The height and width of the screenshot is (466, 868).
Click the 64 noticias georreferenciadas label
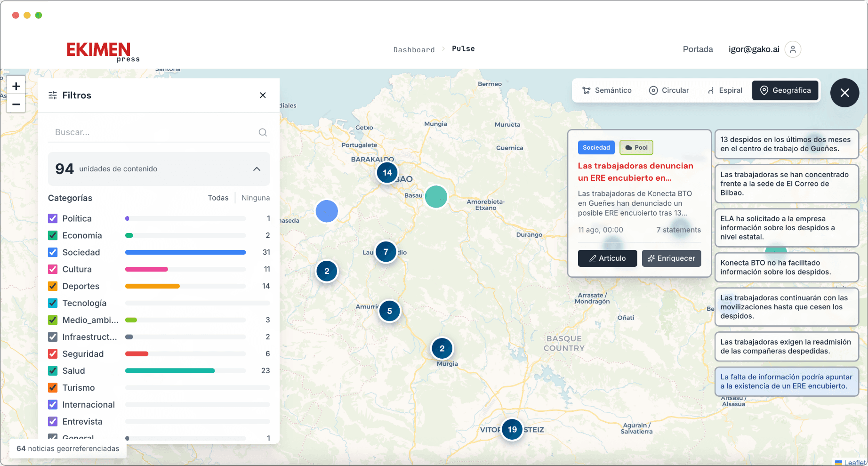point(68,449)
